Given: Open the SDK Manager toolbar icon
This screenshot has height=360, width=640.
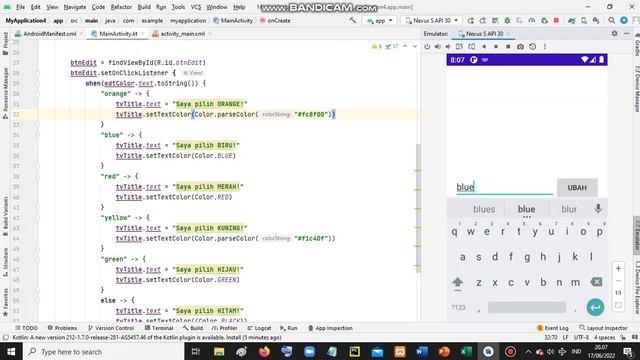Looking at the screenshot, I should pyautogui.click(x=596, y=20).
